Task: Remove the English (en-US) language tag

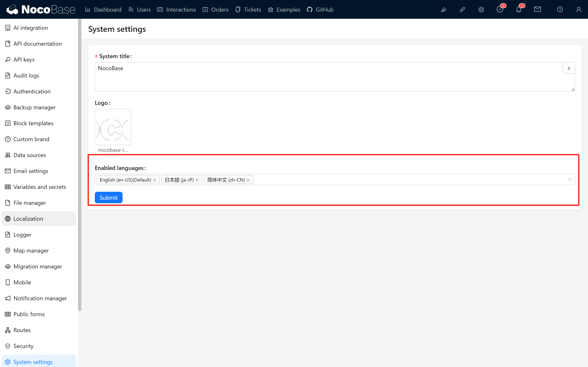Action: 154,180
